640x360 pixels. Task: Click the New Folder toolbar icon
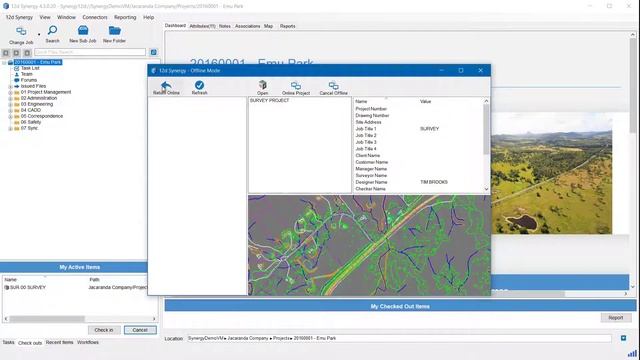pyautogui.click(x=115, y=31)
